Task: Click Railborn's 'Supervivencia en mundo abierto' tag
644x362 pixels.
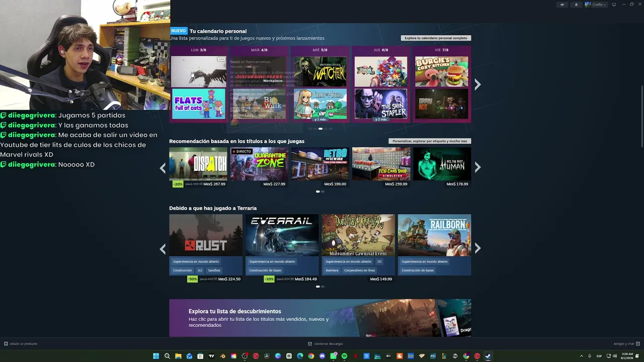Action: tap(425, 261)
